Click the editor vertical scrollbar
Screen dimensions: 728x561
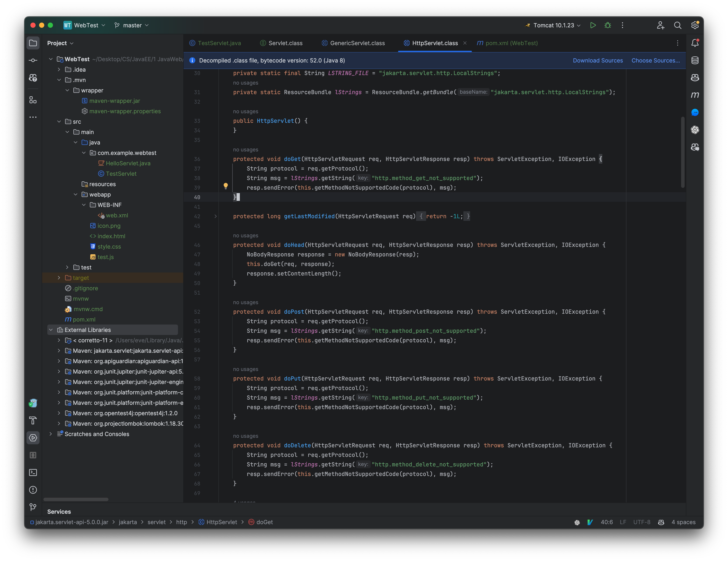pyautogui.click(x=683, y=152)
